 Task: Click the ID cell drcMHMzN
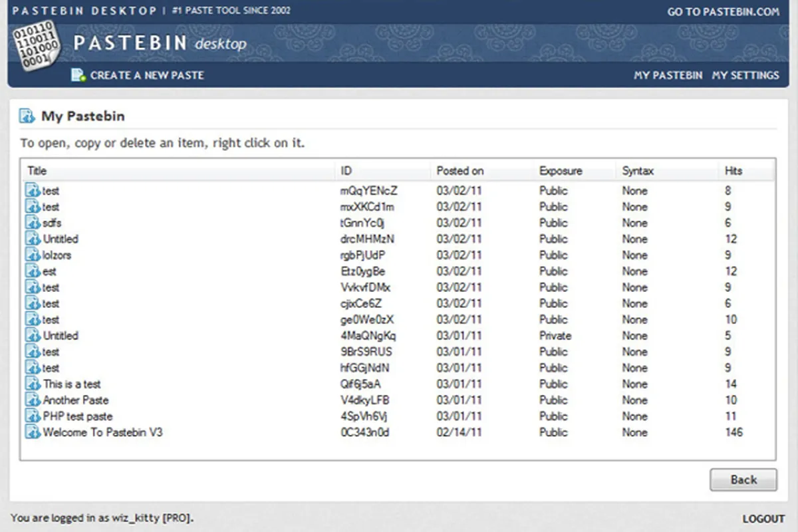click(367, 239)
